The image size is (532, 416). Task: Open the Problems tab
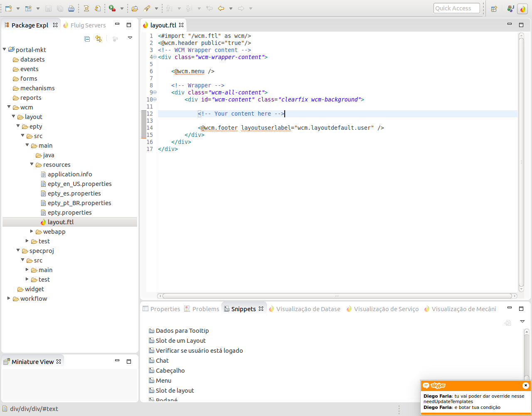[205, 309]
